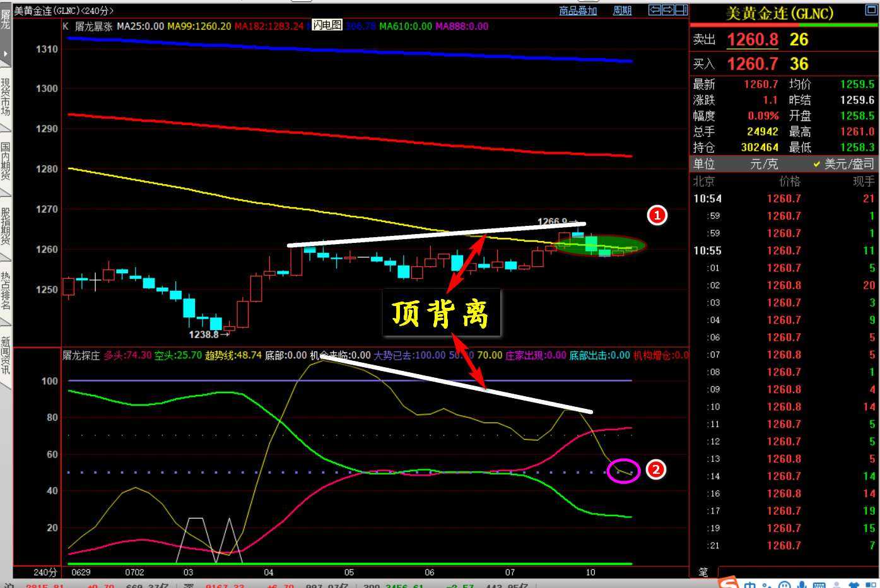
Task: Open the 周期 period link
Action: coord(622,11)
